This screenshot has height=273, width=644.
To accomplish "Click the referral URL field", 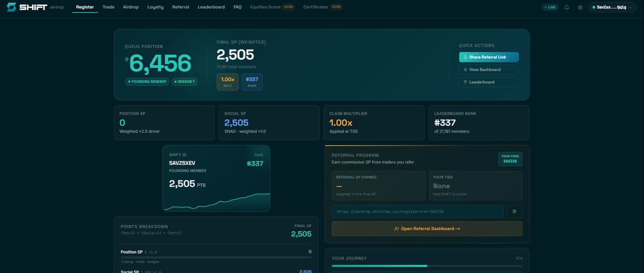I will [418, 212].
